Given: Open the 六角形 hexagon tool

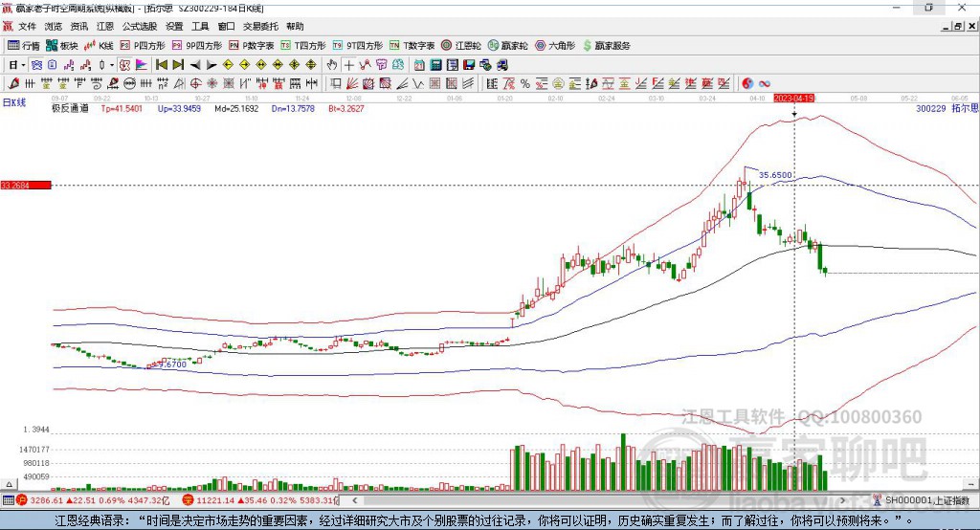Looking at the screenshot, I should tap(555, 46).
